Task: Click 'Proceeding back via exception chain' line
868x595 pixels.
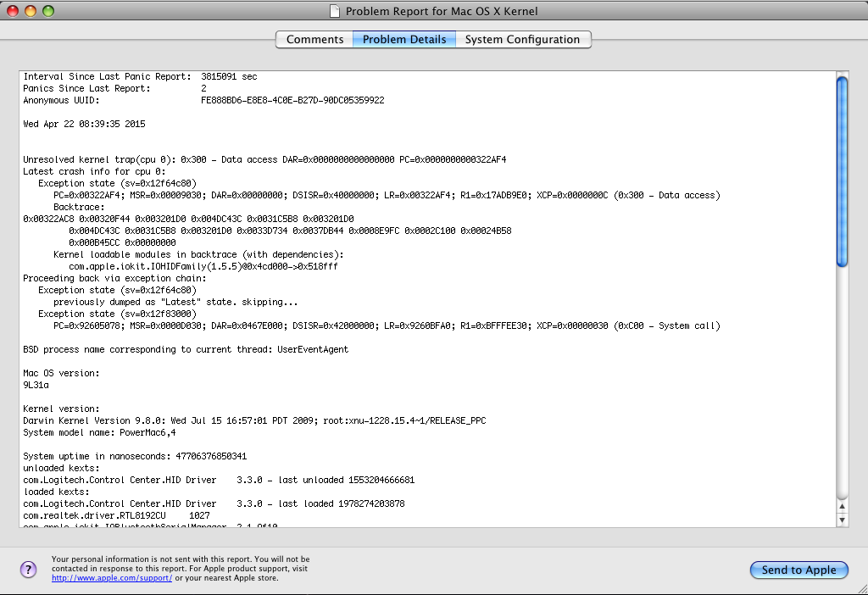Action: pyautogui.click(x=114, y=278)
